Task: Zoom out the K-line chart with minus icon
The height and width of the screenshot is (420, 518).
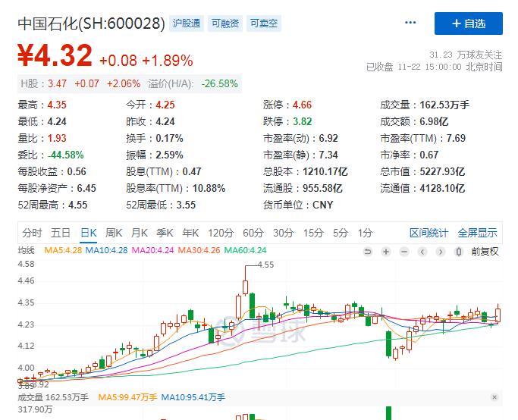Action: 404,252
